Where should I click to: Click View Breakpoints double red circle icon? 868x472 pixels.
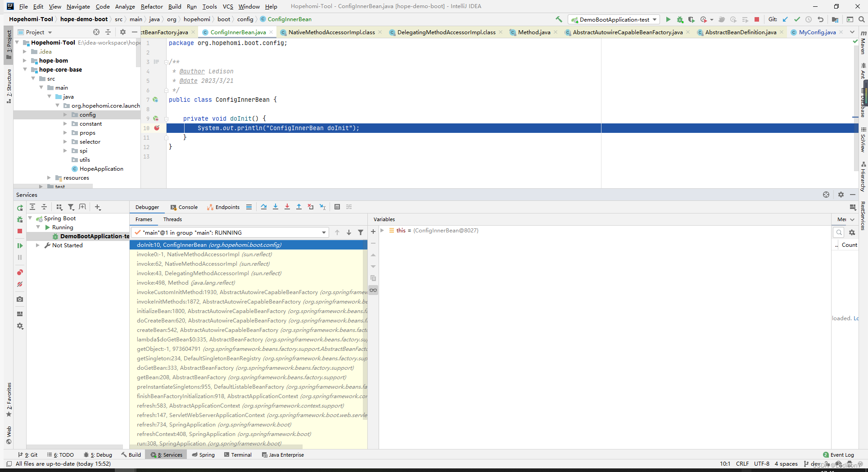click(20, 272)
